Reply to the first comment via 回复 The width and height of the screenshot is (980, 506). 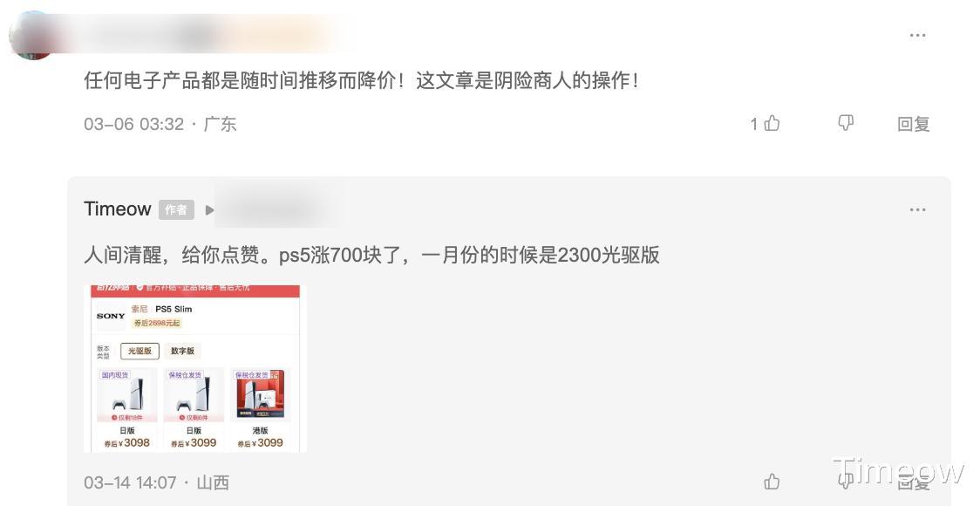click(x=913, y=124)
